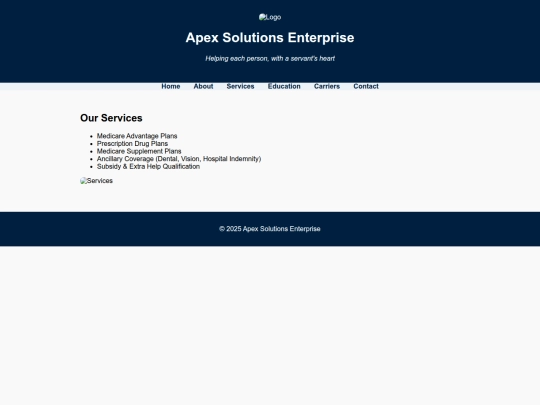Open the Services nav link
This screenshot has height=405, width=540.
240,86
